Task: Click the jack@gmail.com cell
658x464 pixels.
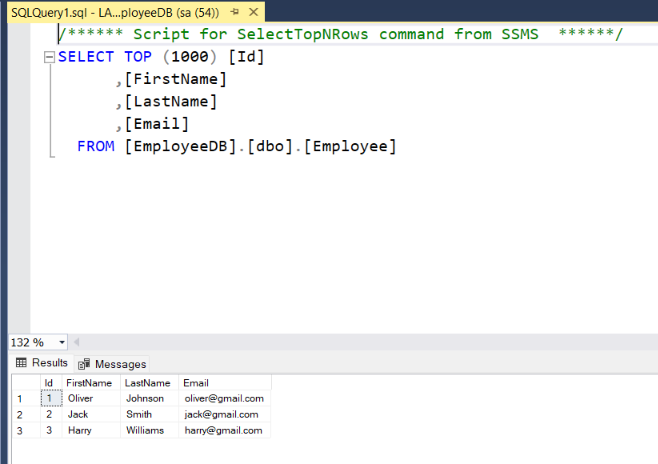Action: pos(225,414)
